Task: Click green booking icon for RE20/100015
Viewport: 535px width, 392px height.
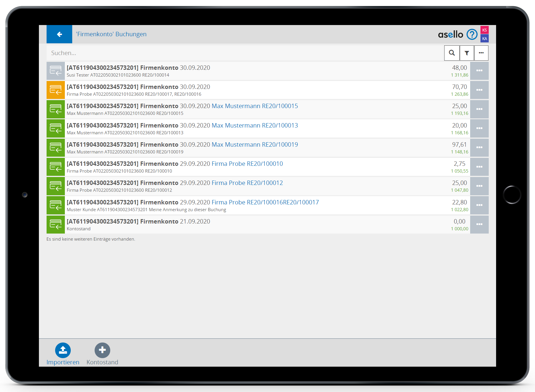Action: (56, 109)
